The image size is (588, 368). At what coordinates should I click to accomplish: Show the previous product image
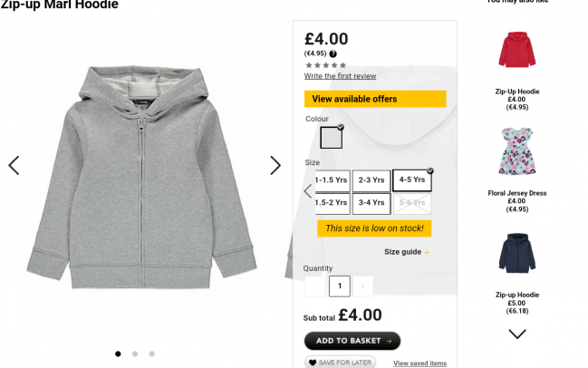click(x=14, y=165)
